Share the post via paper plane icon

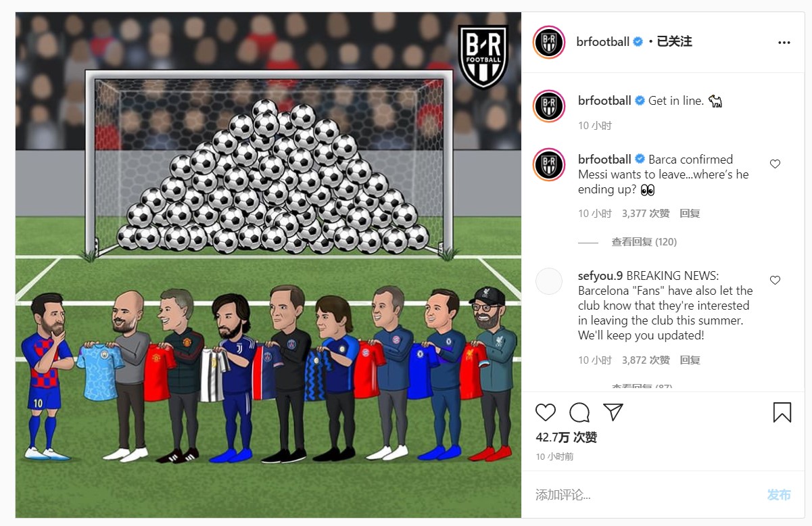[613, 412]
